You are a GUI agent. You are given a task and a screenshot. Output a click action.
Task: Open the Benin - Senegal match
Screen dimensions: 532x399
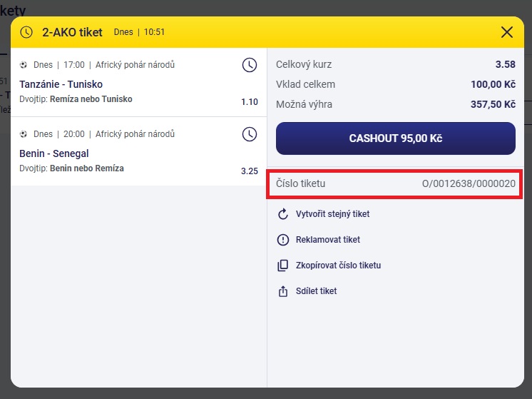(54, 153)
